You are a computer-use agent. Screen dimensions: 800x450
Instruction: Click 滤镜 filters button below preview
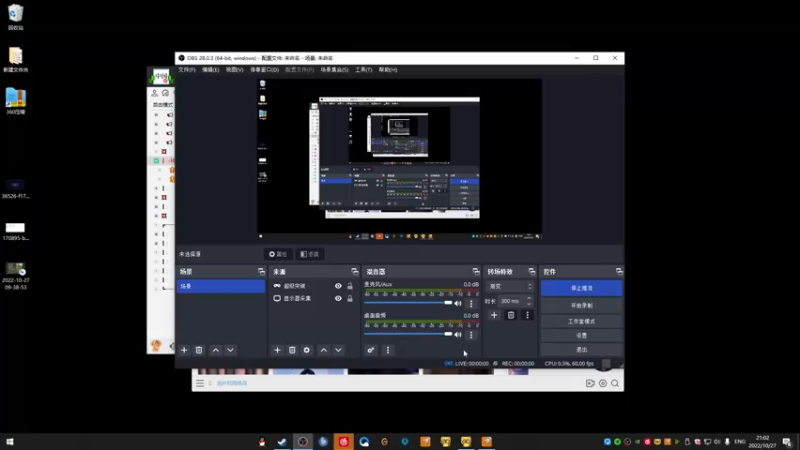click(310, 254)
